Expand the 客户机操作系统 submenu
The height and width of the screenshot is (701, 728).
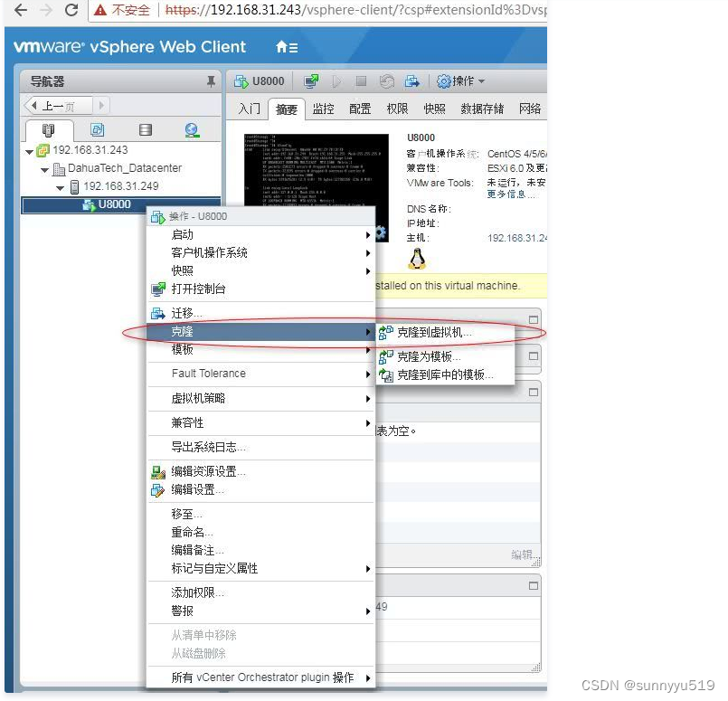click(x=260, y=253)
